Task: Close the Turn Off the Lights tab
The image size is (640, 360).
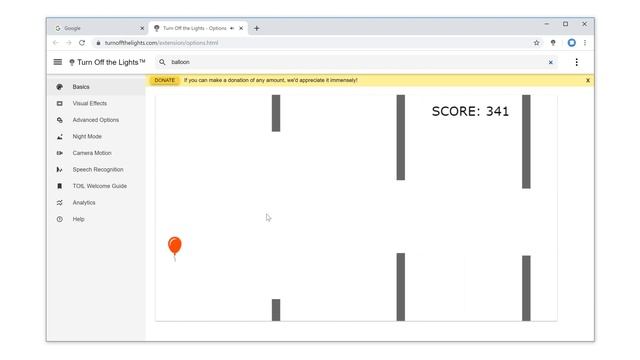Action: coord(241,28)
